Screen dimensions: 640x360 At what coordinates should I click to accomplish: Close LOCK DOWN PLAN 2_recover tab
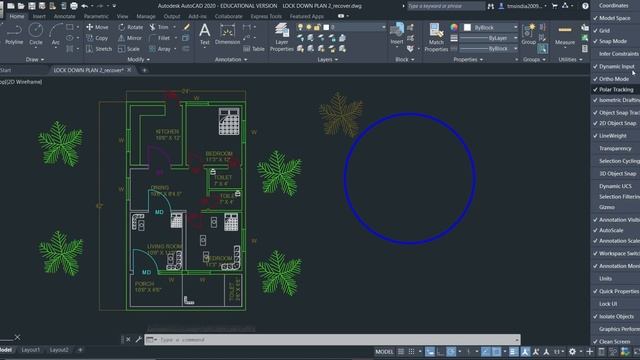(x=129, y=70)
